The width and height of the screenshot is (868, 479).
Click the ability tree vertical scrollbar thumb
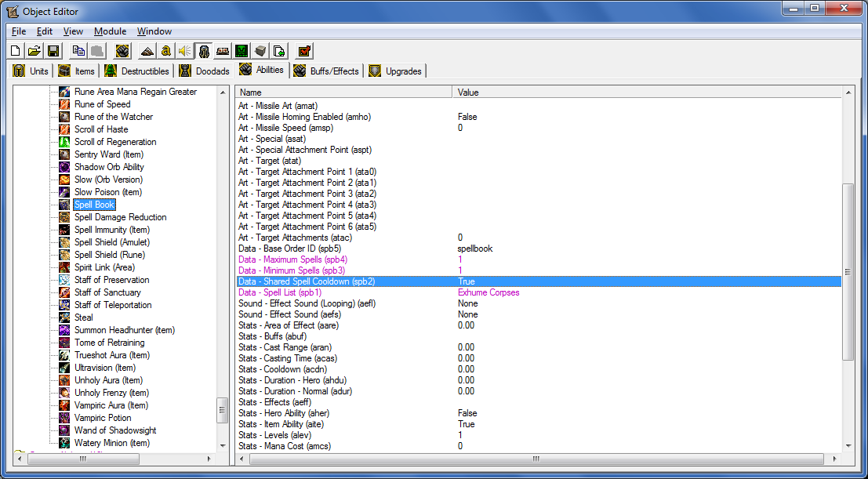[223, 410]
